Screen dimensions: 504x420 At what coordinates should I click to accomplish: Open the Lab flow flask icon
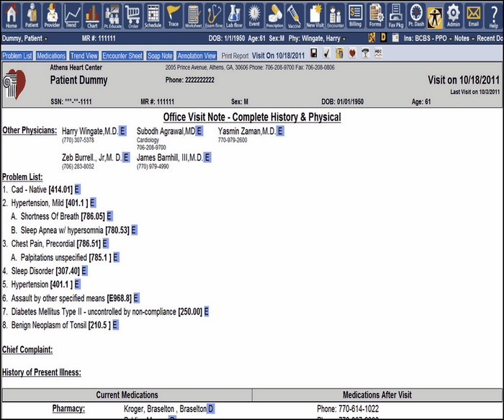click(x=234, y=15)
